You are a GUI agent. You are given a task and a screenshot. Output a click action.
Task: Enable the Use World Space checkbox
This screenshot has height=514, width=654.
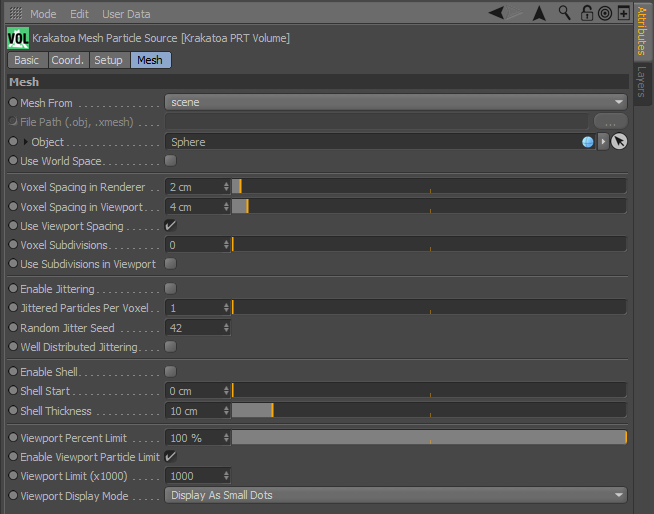coord(171,161)
